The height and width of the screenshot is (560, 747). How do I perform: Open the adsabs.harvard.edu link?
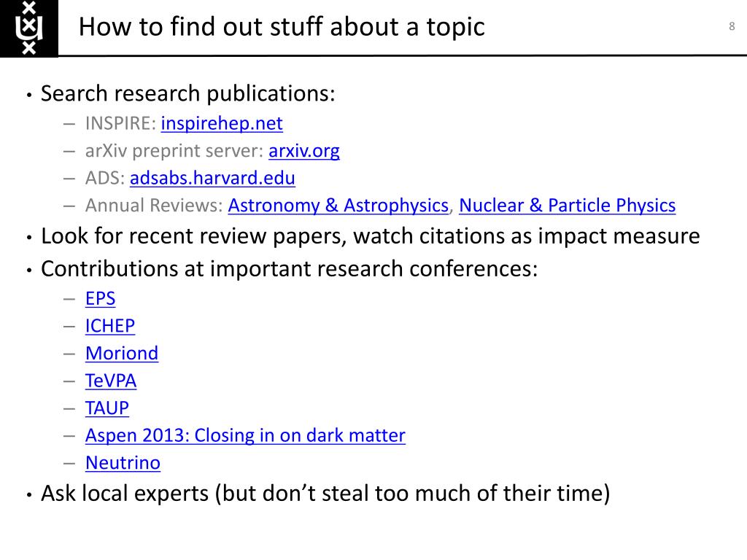coord(212,178)
